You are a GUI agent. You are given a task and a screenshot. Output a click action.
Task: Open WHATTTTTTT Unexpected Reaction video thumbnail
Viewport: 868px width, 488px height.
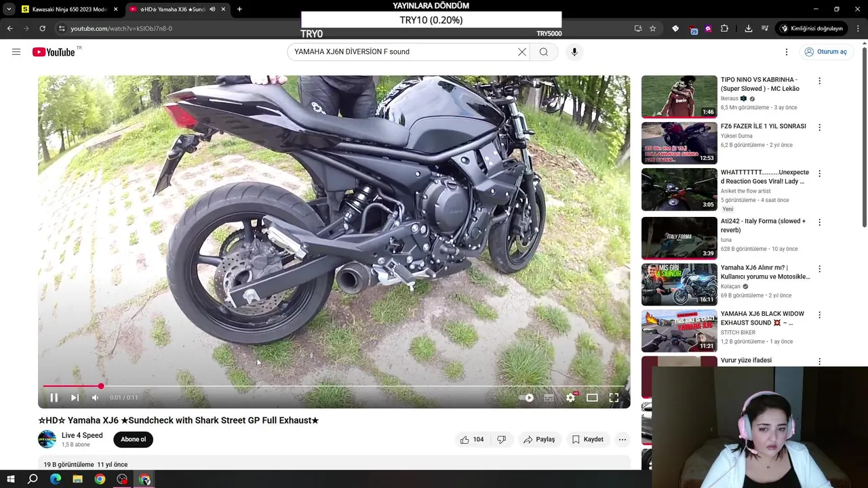tap(679, 189)
